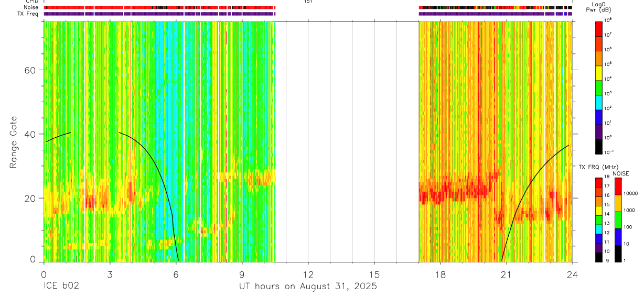Image resolution: width=644 pixels, height=297 pixels.
Task: Click the x-axis tick label '9'
Action: (242, 274)
